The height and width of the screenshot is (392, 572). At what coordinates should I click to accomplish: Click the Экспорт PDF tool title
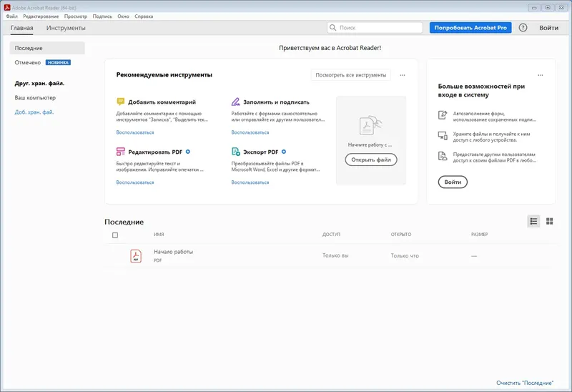(x=260, y=152)
